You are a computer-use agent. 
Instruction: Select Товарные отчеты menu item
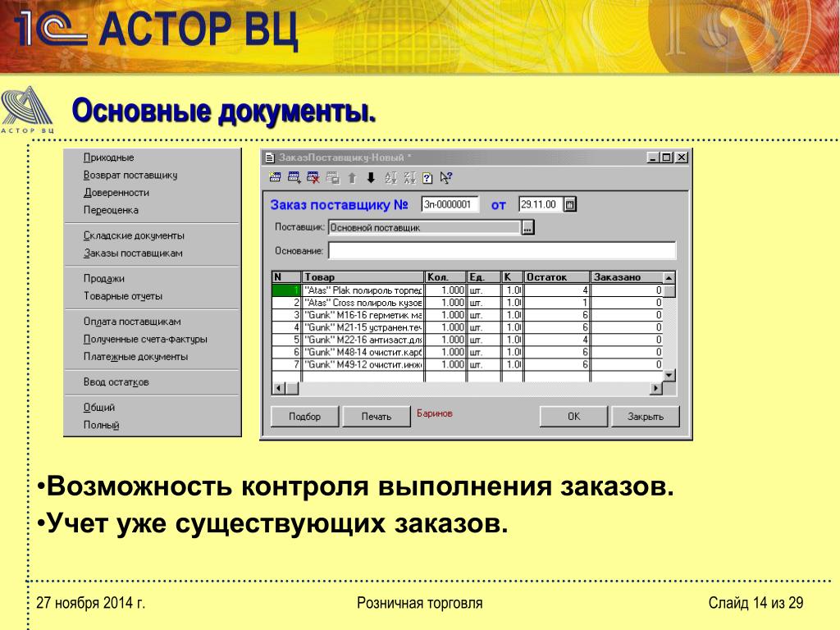pyautogui.click(x=123, y=296)
